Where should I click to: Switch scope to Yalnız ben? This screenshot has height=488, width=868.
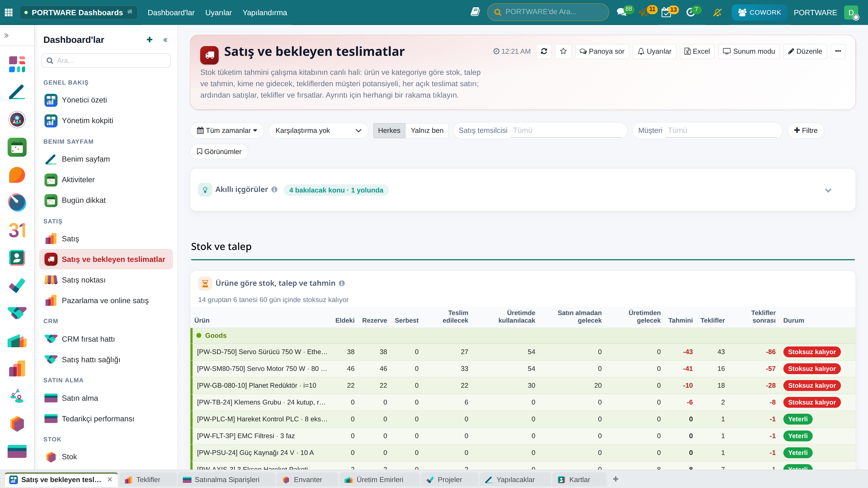(x=427, y=130)
